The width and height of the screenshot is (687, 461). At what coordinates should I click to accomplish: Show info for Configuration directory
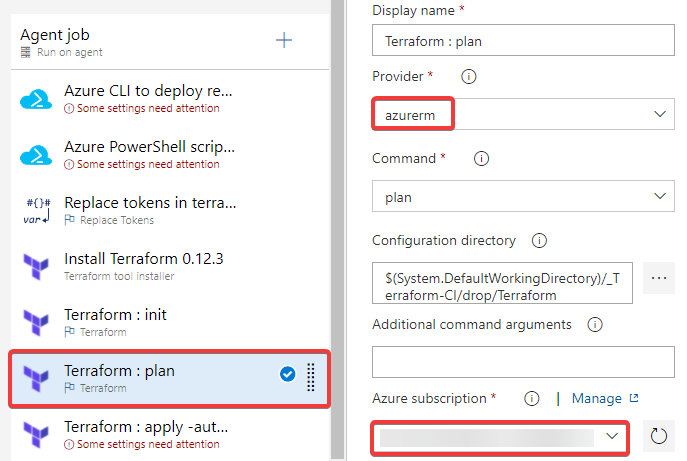click(539, 240)
